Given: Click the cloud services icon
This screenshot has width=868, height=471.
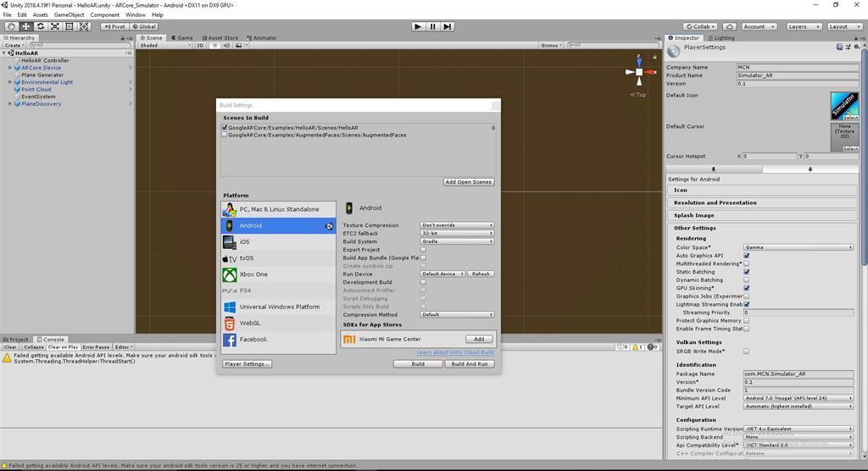Looking at the screenshot, I should coord(729,26).
